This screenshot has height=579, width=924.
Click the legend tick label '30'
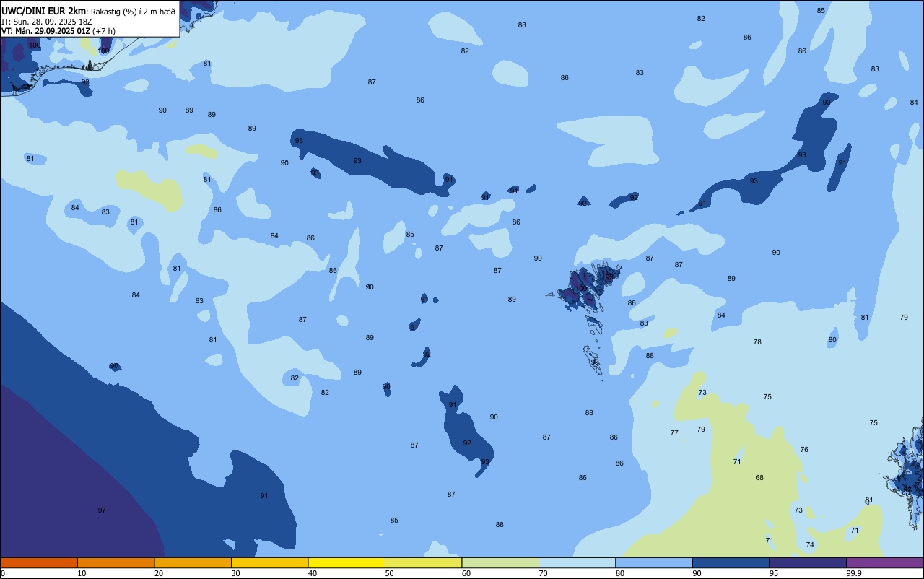(x=235, y=573)
